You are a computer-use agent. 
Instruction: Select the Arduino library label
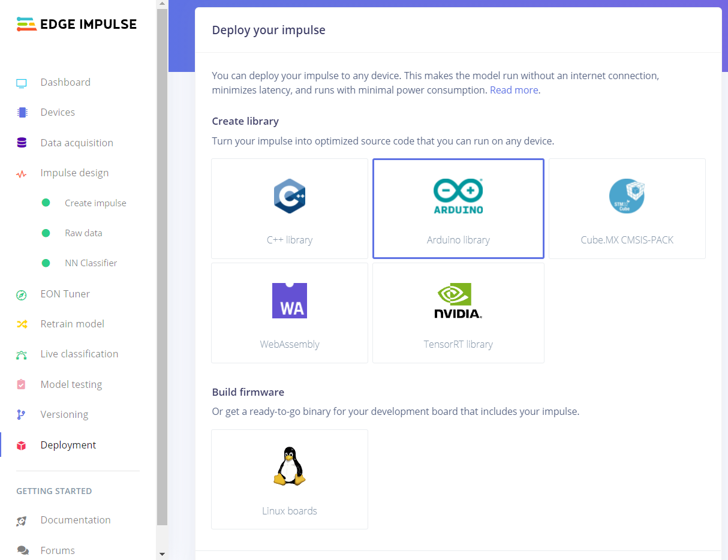[x=458, y=240]
